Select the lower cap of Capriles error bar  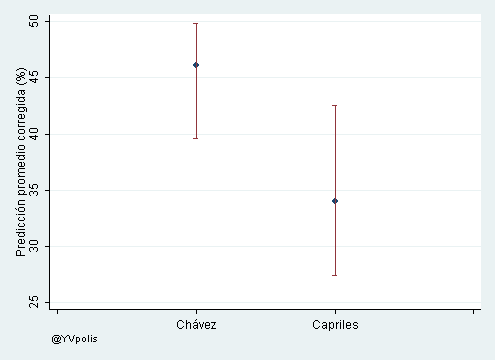pos(335,275)
